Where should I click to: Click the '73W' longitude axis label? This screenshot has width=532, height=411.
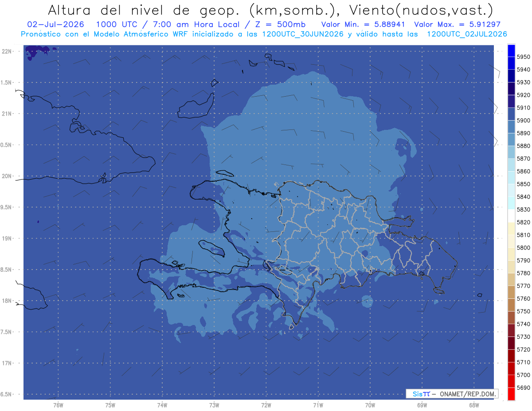pyautogui.click(x=214, y=405)
